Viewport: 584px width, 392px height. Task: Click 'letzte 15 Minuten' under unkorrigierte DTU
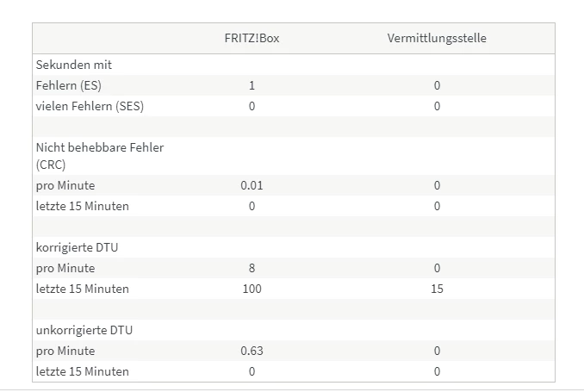click(82, 371)
